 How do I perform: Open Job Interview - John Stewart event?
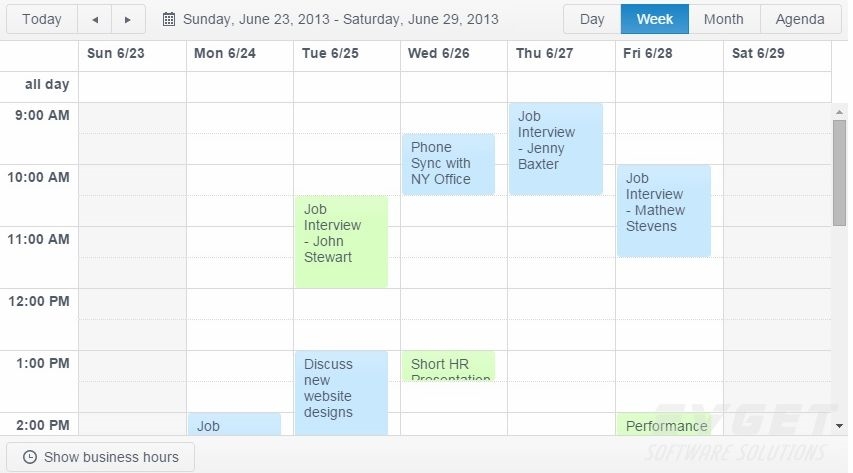click(341, 242)
